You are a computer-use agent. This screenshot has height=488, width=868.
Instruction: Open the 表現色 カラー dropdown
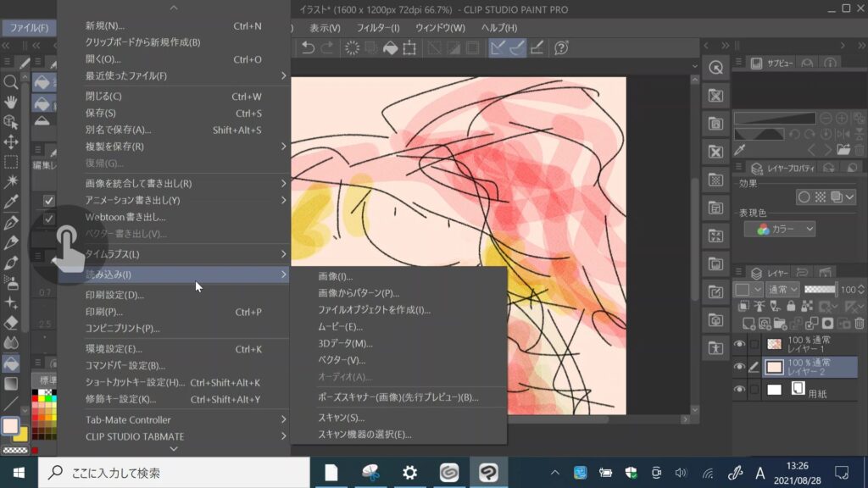click(x=780, y=229)
